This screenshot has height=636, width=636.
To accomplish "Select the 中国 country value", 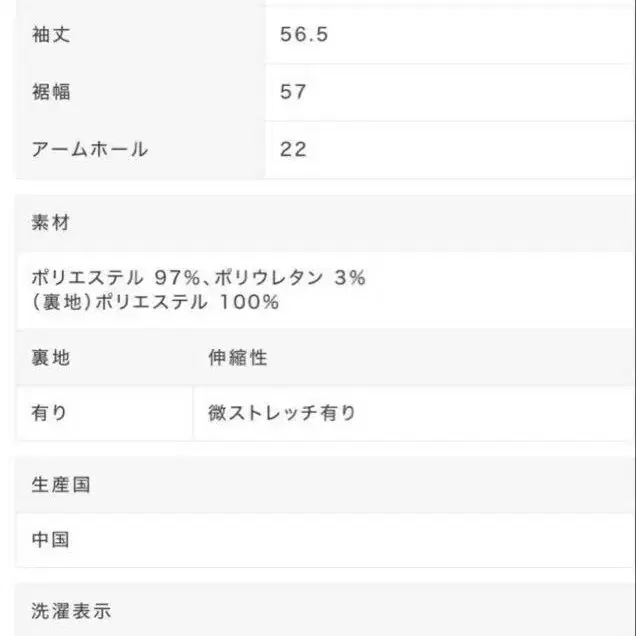I will 51,540.
